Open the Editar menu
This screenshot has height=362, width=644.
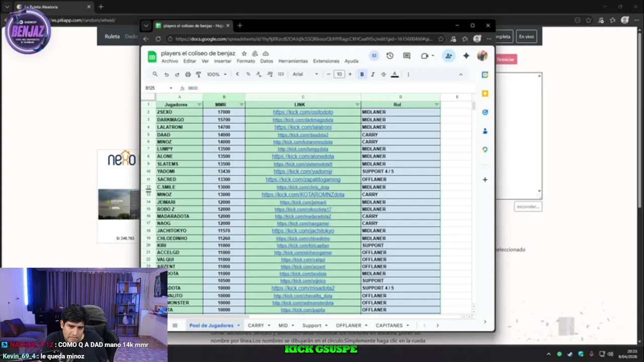coord(190,61)
